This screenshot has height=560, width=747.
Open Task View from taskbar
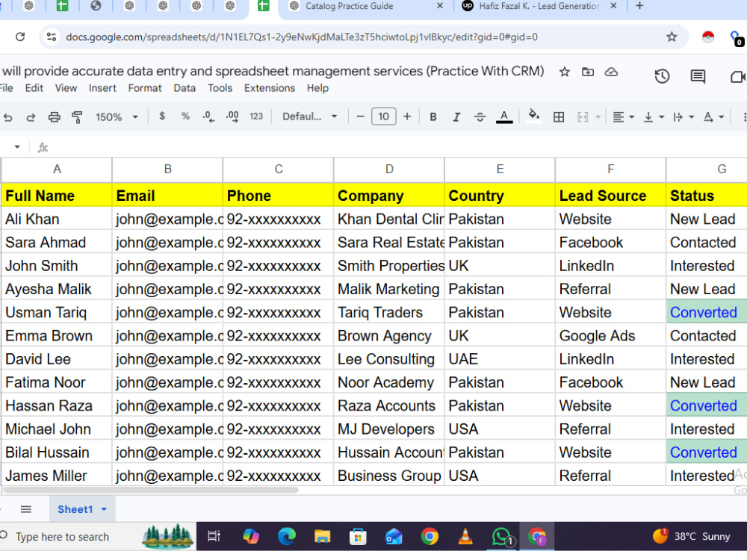click(x=214, y=537)
